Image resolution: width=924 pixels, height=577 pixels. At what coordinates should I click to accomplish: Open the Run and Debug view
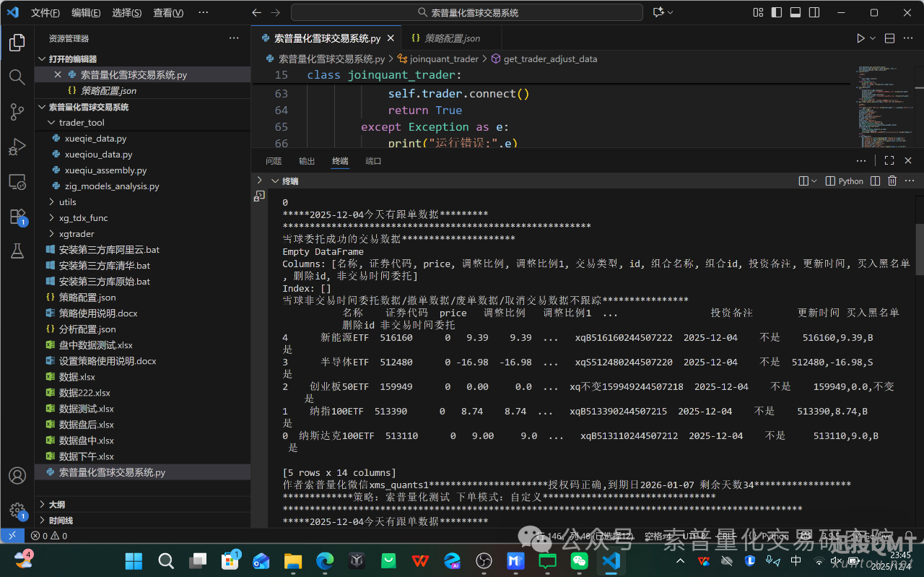(17, 147)
